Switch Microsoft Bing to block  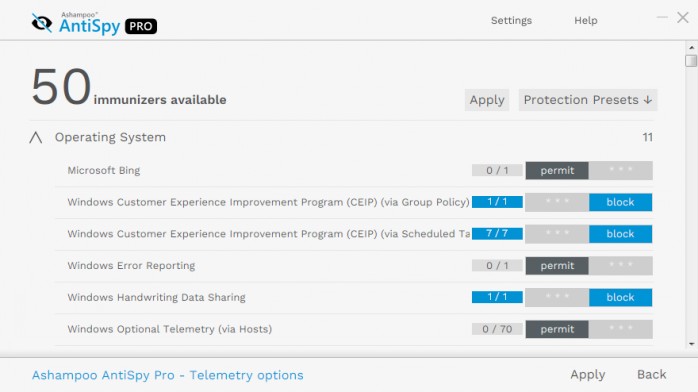(x=621, y=170)
